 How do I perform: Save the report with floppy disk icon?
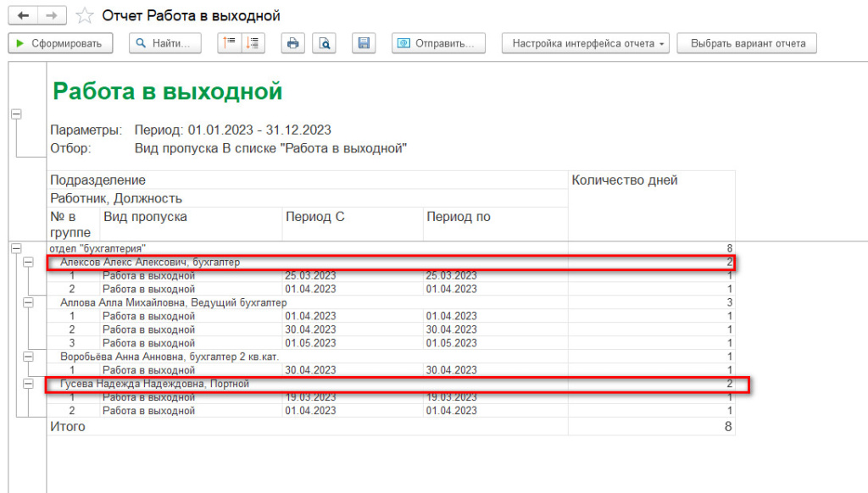364,43
